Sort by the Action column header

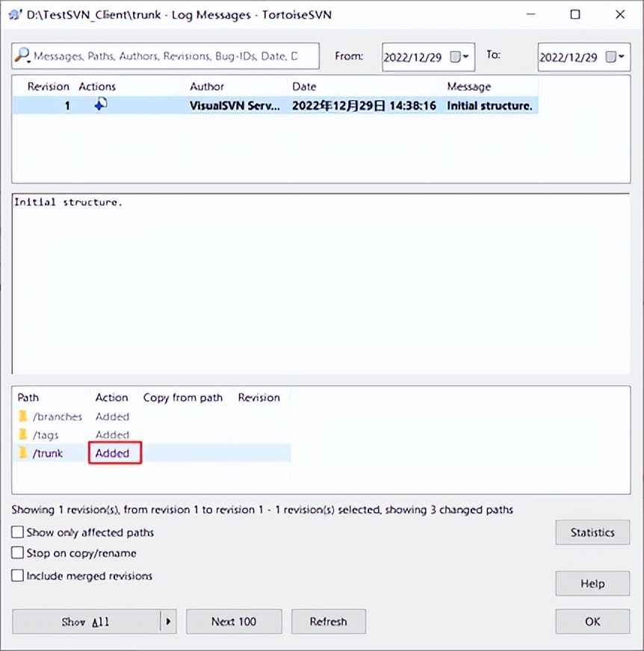[x=112, y=398]
